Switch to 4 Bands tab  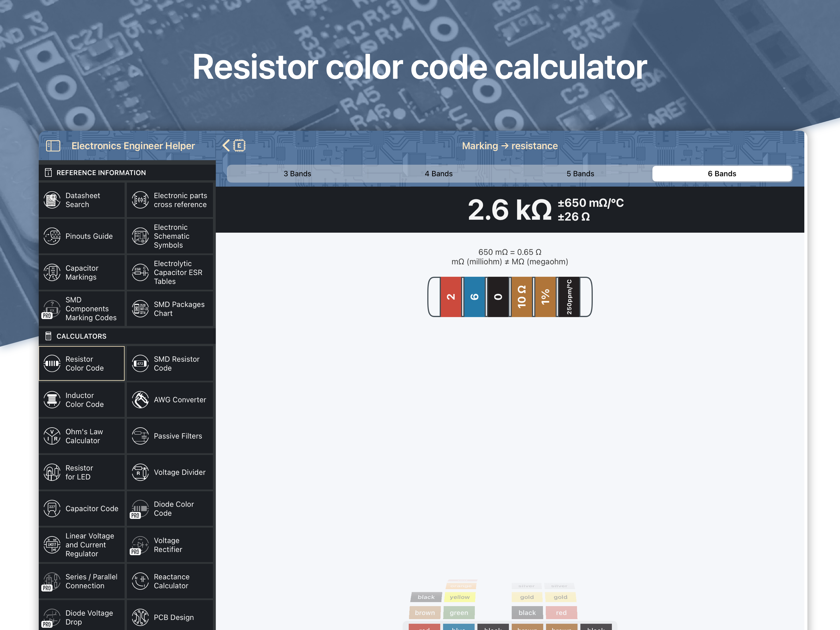[439, 173]
